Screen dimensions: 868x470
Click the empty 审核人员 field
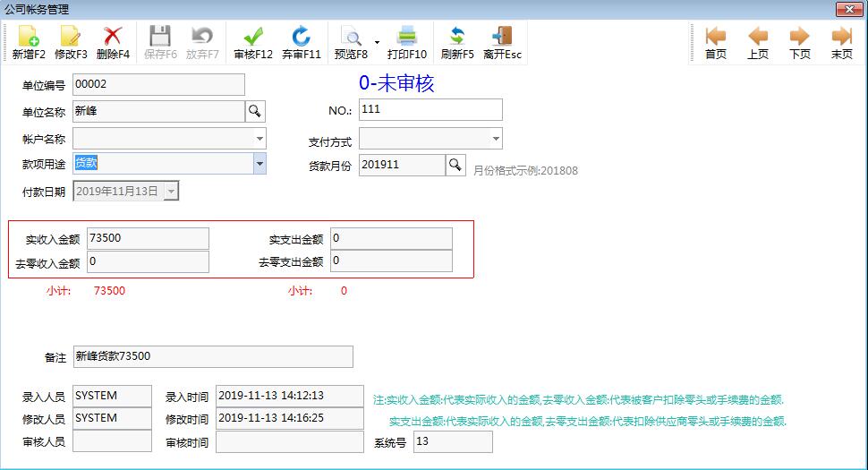coord(112,441)
